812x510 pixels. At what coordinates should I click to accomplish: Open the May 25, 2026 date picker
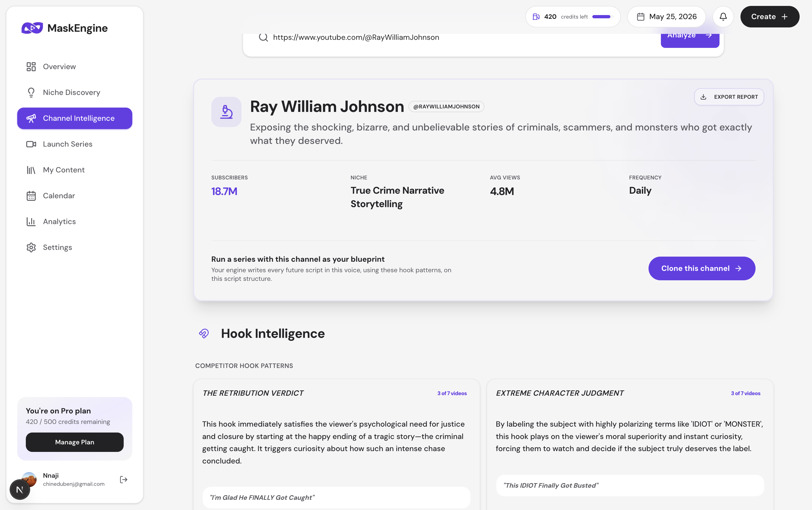[666, 16]
